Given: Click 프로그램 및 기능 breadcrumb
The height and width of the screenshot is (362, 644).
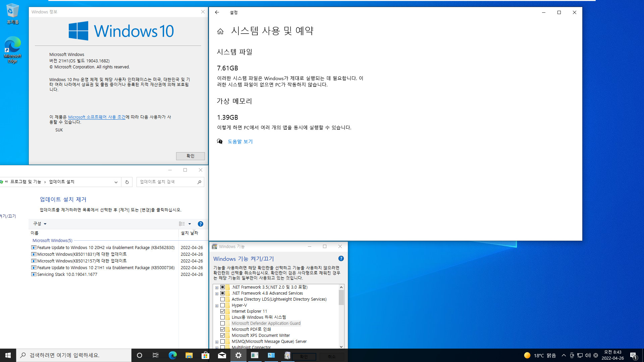Looking at the screenshot, I should 25,182.
